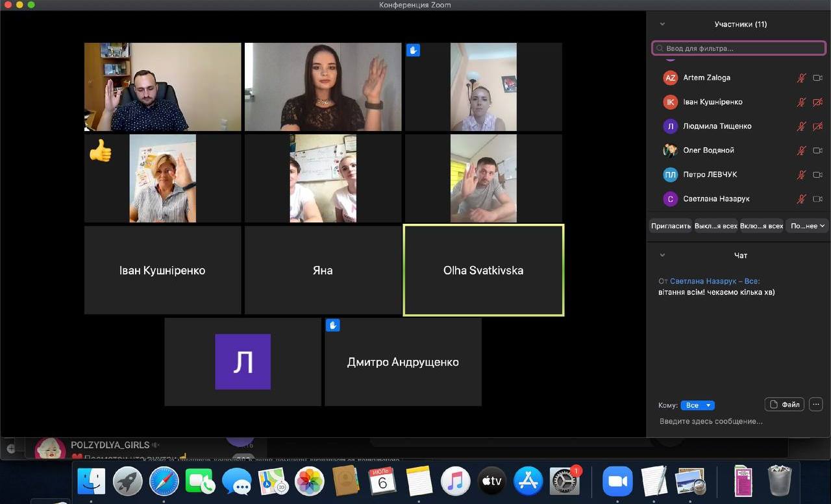This screenshot has height=504, width=831.
Task: Collapse the Чат panel chevron
Action: tap(662, 256)
